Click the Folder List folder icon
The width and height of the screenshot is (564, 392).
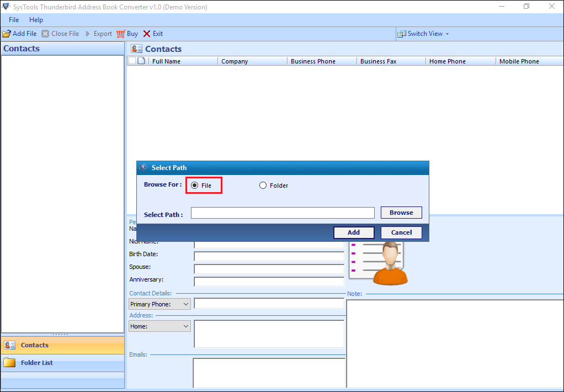(9, 363)
